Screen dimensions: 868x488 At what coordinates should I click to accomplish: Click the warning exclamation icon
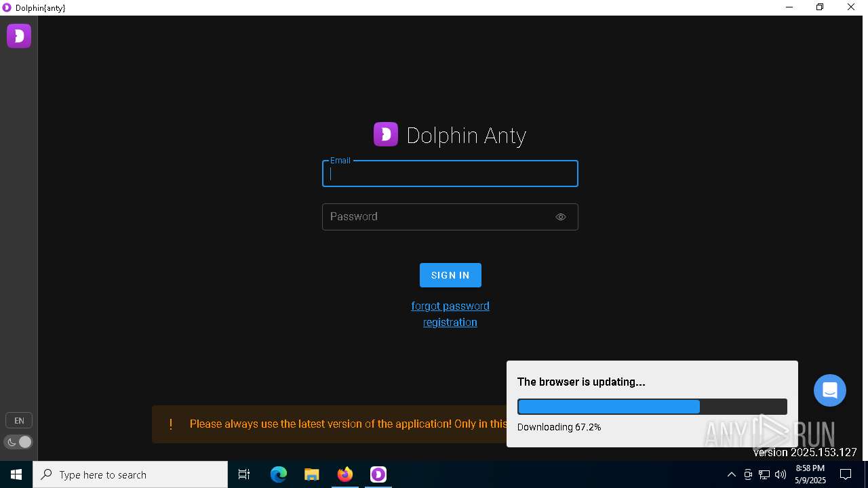(171, 424)
